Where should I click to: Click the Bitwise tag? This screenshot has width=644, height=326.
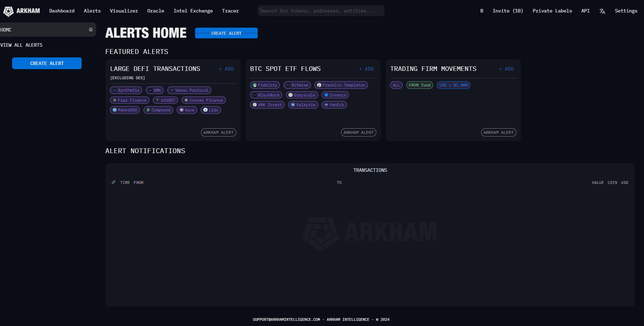tap(297, 85)
